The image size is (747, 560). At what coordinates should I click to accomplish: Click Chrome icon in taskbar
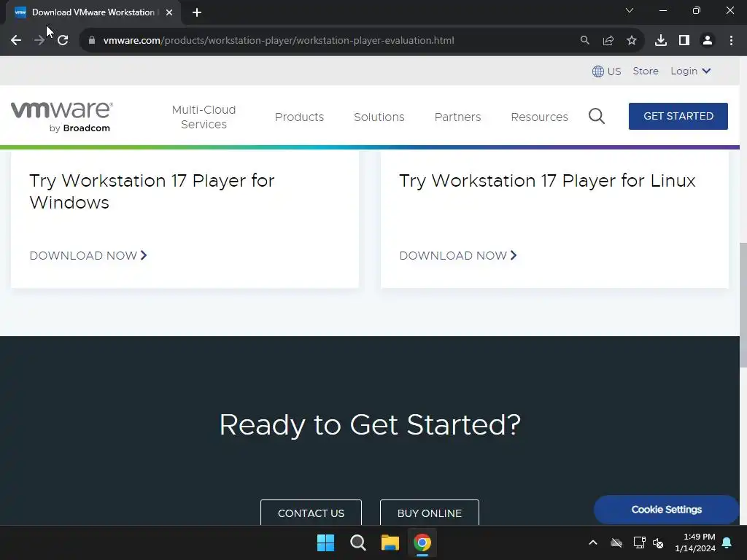(422, 542)
